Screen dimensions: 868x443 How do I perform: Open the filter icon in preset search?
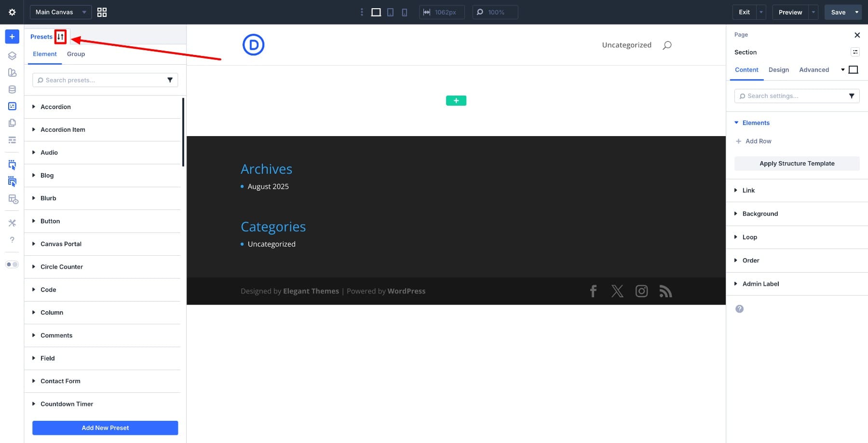[170, 80]
